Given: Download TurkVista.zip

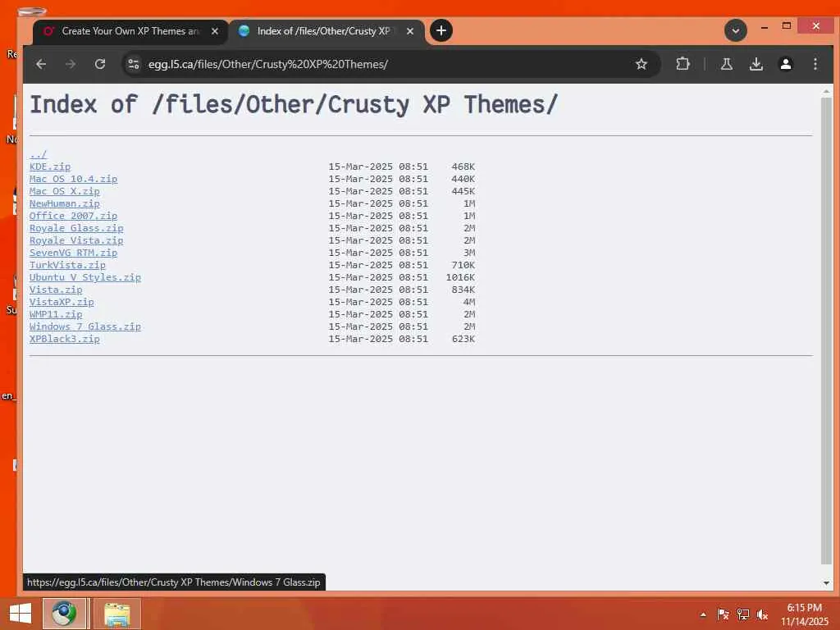Looking at the screenshot, I should [67, 265].
